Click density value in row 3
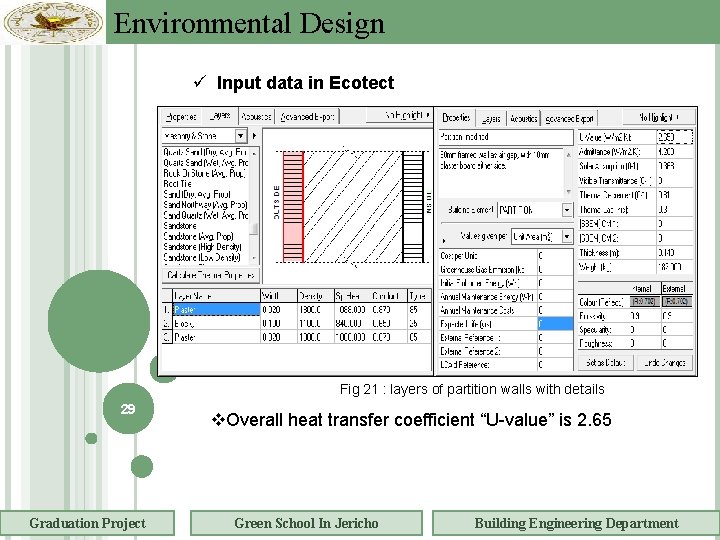Viewport: 720px width, 540px height. point(315,338)
